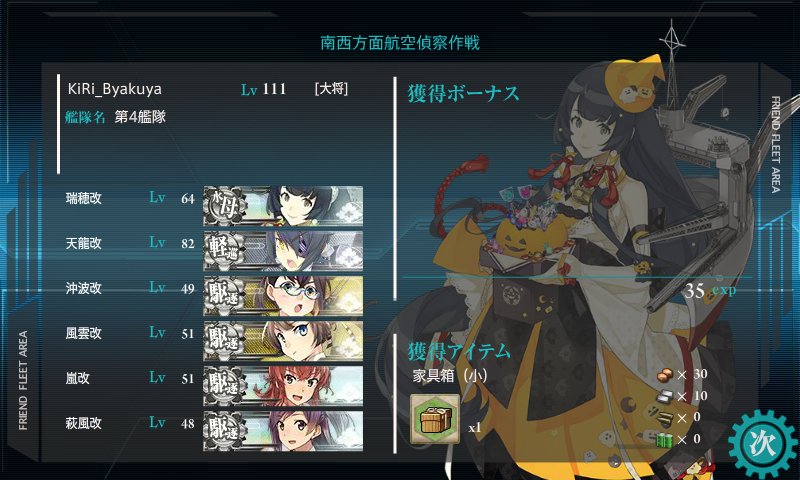This screenshot has height=480, width=800.
Task: Click the steel resource icon
Action: (x=665, y=396)
